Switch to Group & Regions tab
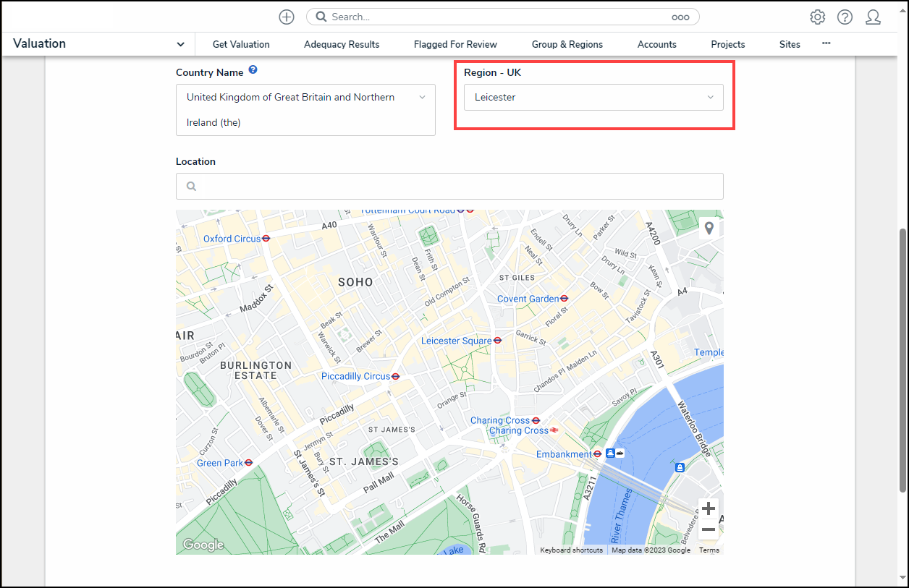The height and width of the screenshot is (588, 909). pos(567,44)
